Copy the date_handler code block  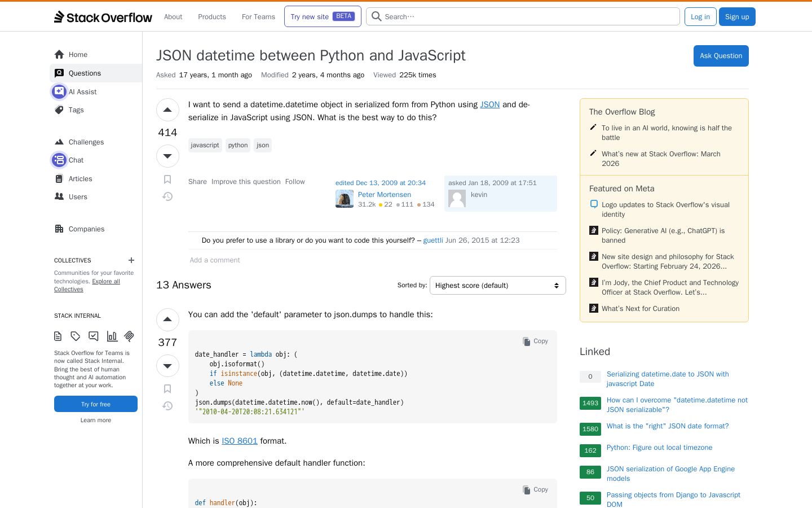[x=536, y=341]
